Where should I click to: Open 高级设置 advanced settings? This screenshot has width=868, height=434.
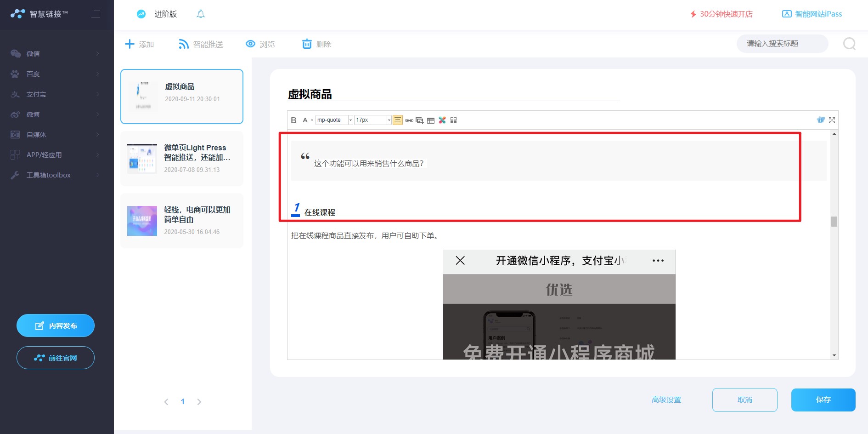click(x=666, y=400)
